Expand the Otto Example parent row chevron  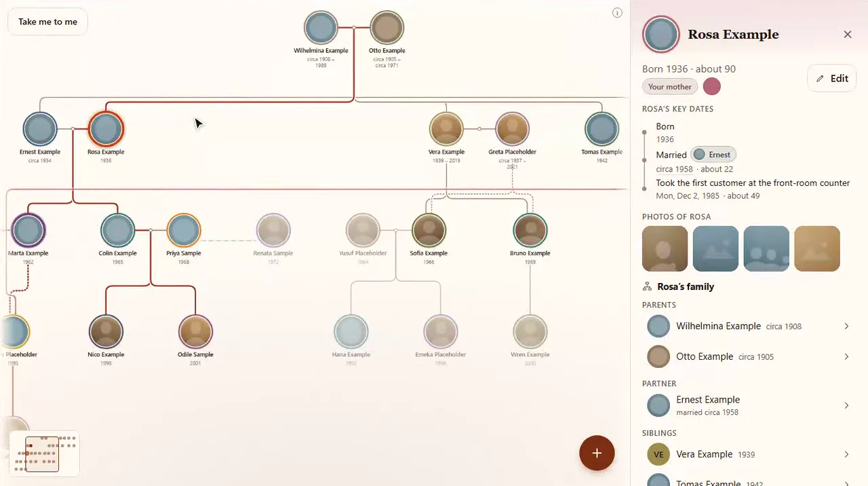pyautogui.click(x=846, y=357)
